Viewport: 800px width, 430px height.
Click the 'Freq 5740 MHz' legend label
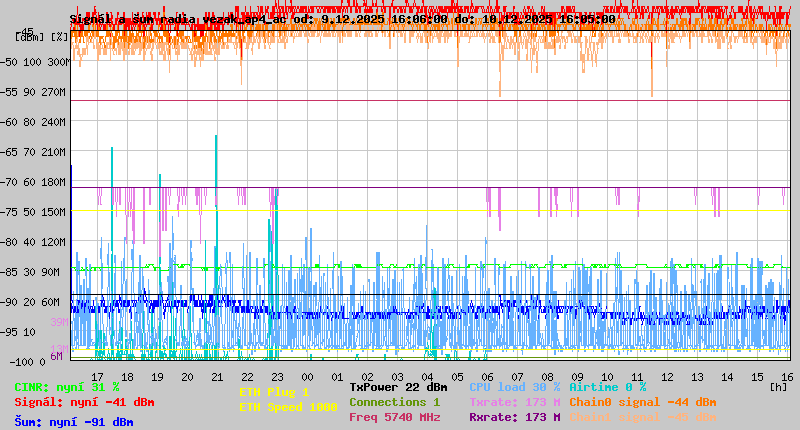[394, 417]
